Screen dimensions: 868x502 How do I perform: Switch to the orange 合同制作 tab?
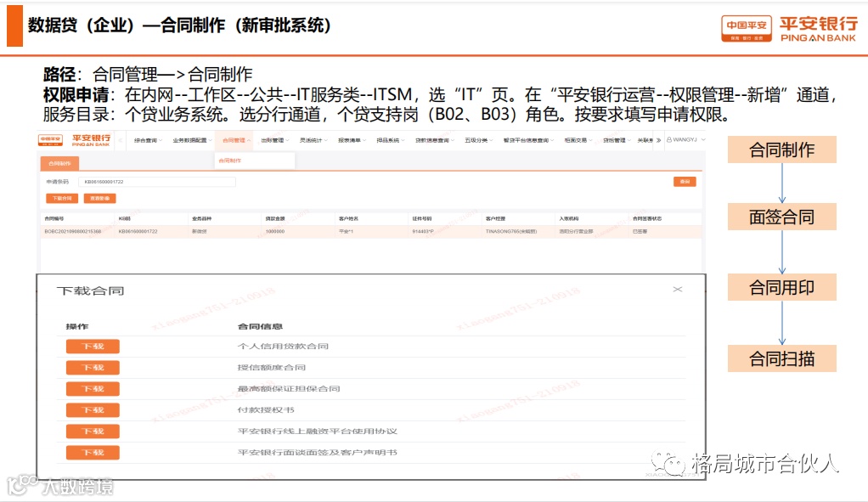[x=59, y=163]
